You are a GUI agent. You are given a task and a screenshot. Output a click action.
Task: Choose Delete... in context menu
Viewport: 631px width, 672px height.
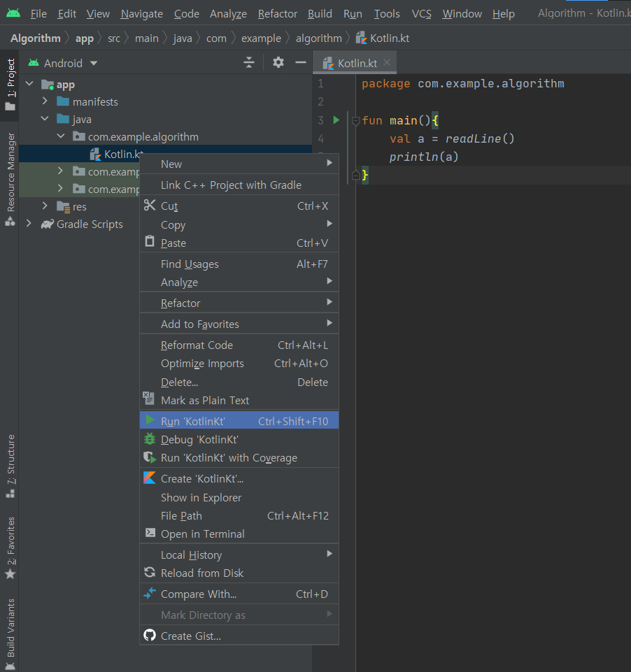click(239, 382)
